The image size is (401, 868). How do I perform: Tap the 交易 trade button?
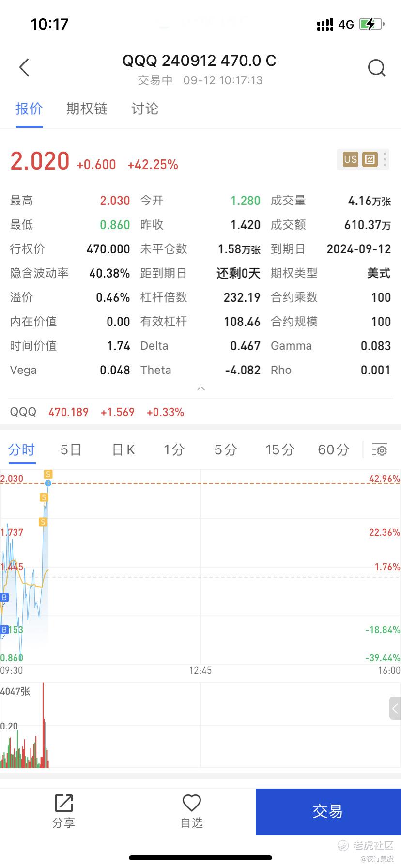pyautogui.click(x=328, y=811)
